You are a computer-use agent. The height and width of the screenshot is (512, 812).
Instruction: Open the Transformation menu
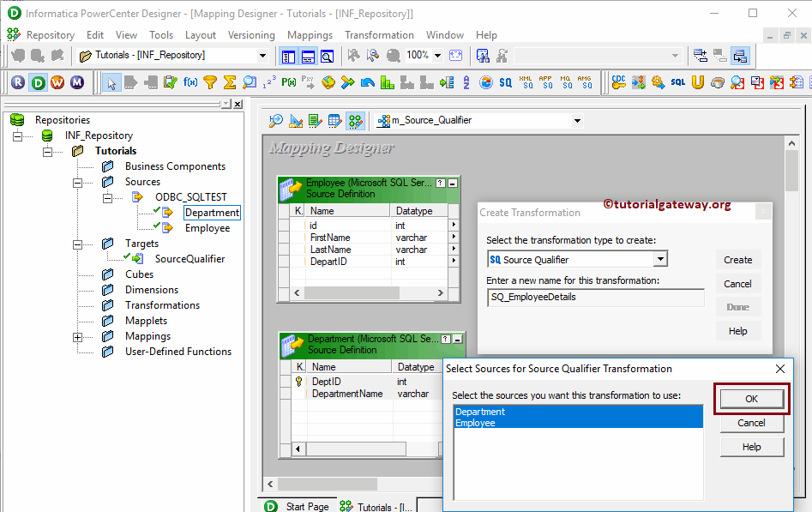pyautogui.click(x=379, y=35)
